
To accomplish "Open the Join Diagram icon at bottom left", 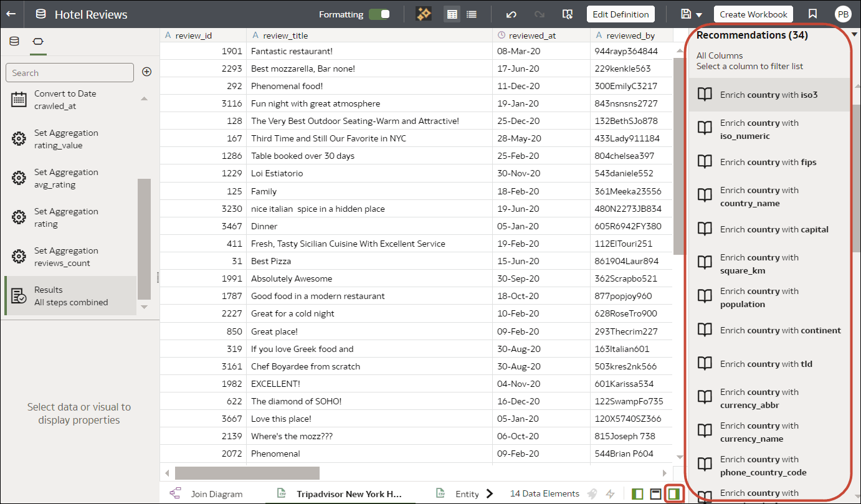I will [x=175, y=493].
